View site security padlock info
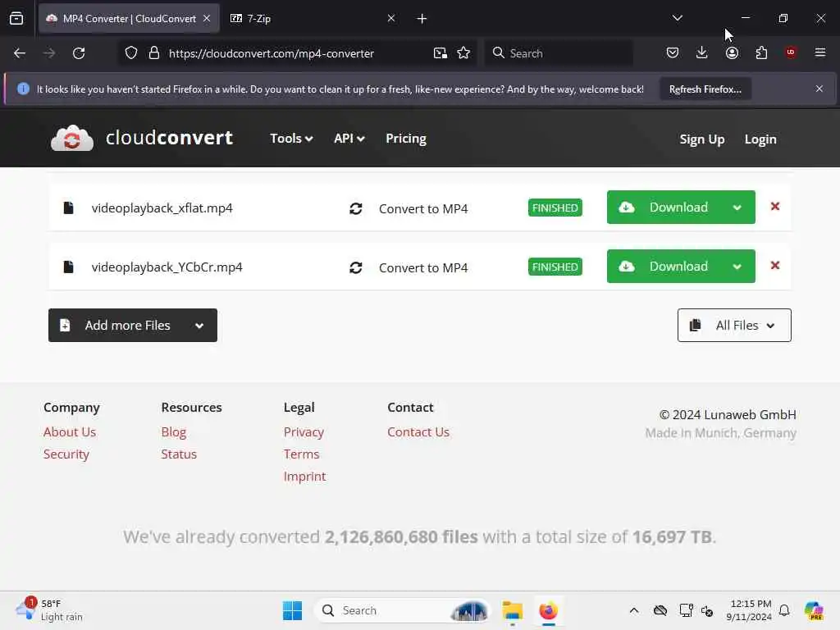840x630 pixels. (x=154, y=53)
